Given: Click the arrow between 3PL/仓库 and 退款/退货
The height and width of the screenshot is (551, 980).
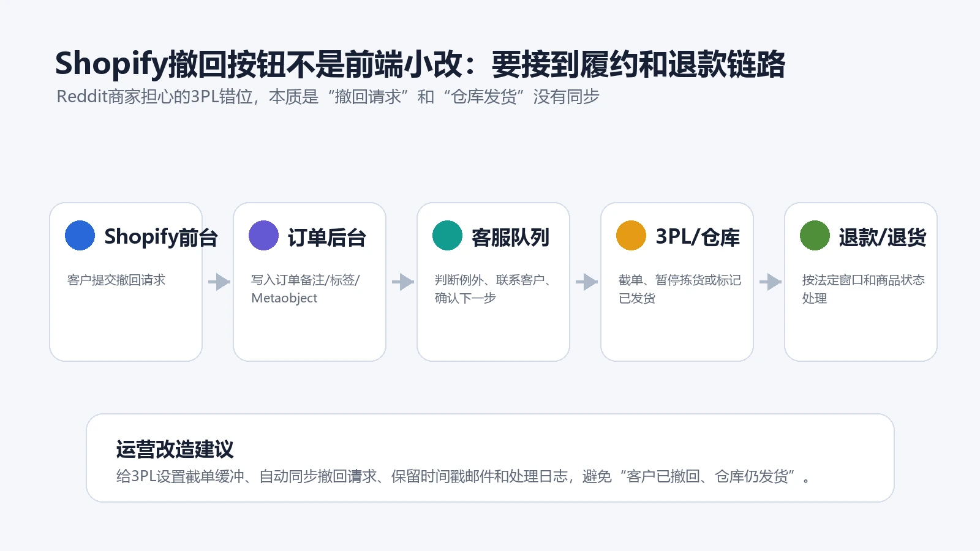Looking at the screenshot, I should (770, 282).
